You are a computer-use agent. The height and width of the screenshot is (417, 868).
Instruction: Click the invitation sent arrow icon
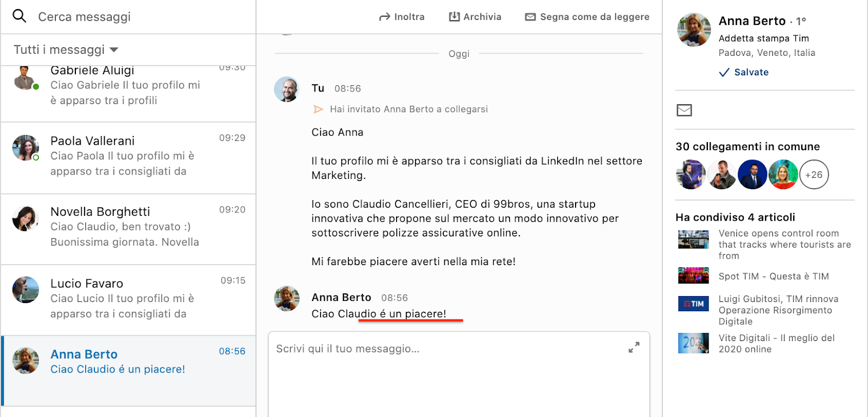pos(318,110)
